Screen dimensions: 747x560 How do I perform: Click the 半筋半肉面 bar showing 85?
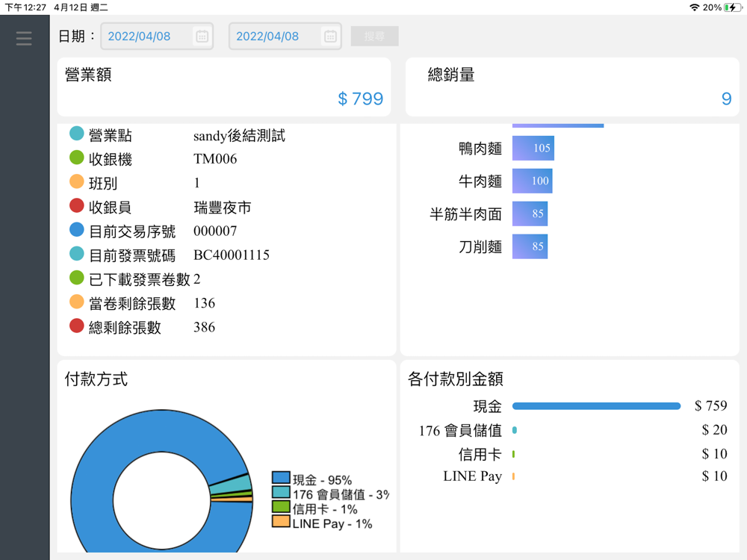[530, 214]
